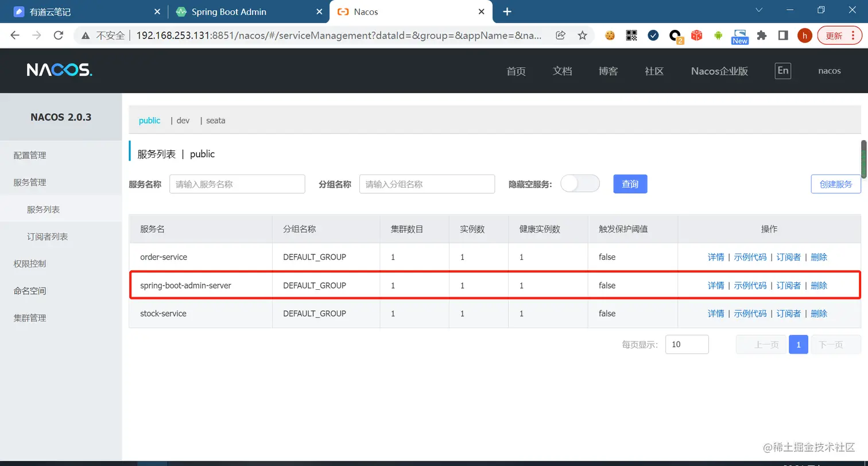This screenshot has width=868, height=466.
Task: Select the seata namespace tab
Action: (216, 121)
